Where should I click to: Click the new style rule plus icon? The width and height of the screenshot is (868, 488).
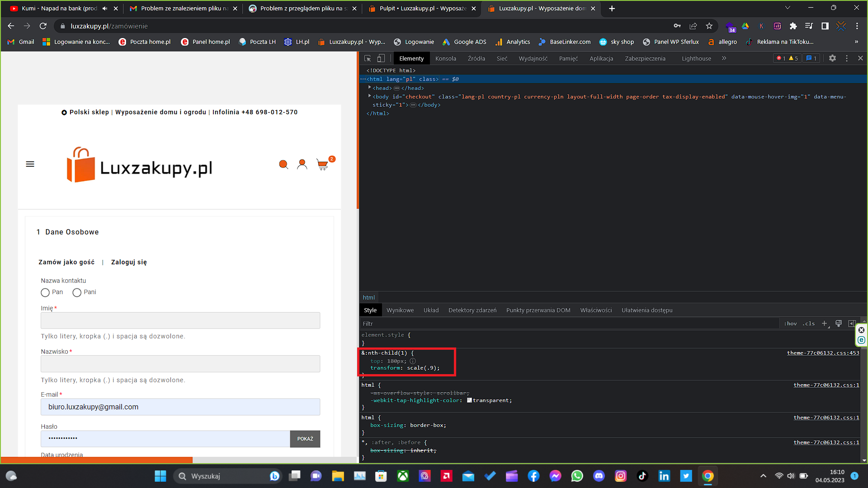click(x=824, y=324)
